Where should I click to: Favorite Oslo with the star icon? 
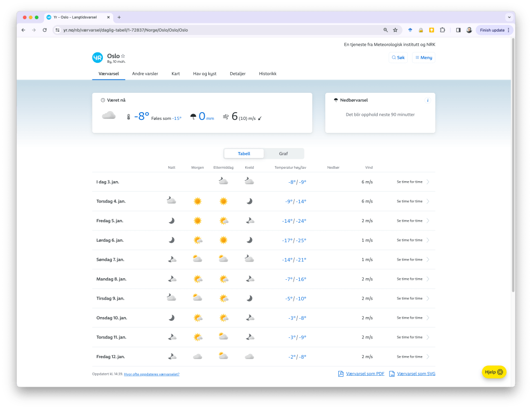pos(123,56)
